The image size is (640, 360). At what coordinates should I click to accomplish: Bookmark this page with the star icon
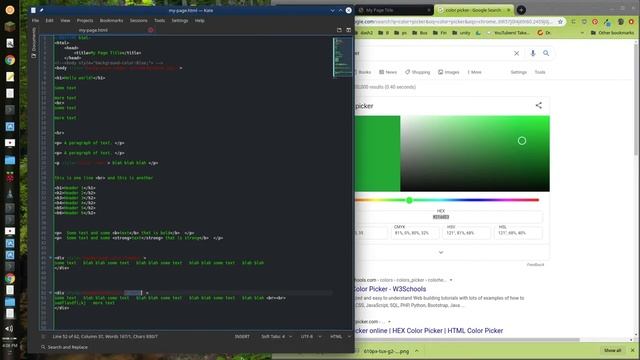[560, 22]
